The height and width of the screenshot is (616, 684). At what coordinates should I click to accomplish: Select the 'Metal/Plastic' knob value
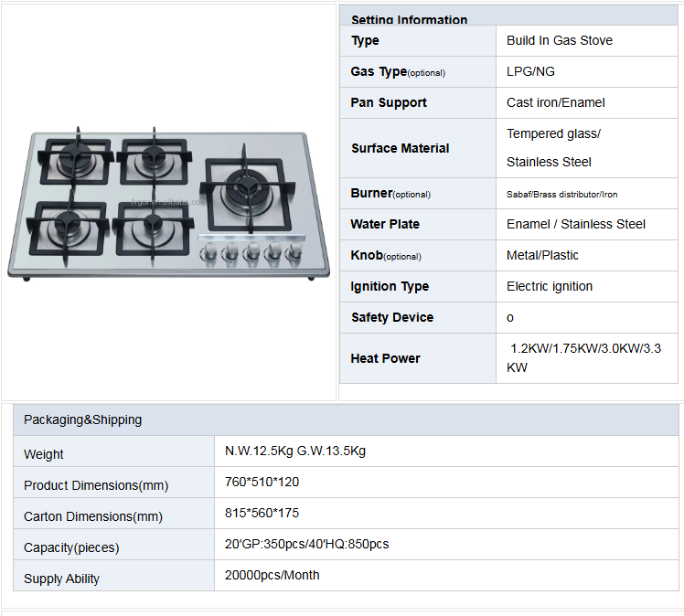tap(542, 255)
